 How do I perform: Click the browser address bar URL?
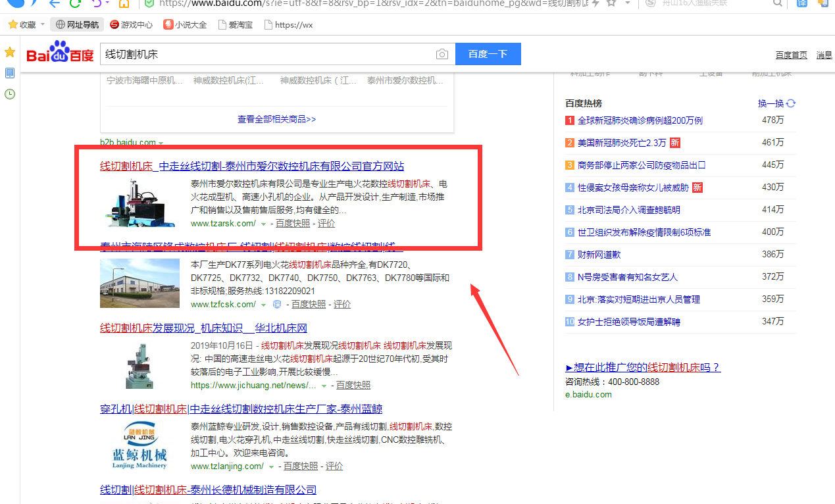(375, 3)
